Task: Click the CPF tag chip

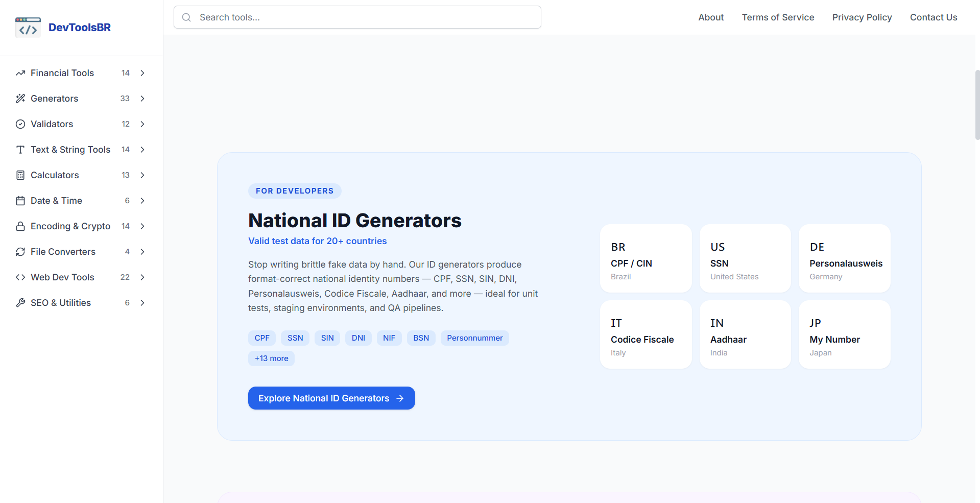Action: point(262,338)
